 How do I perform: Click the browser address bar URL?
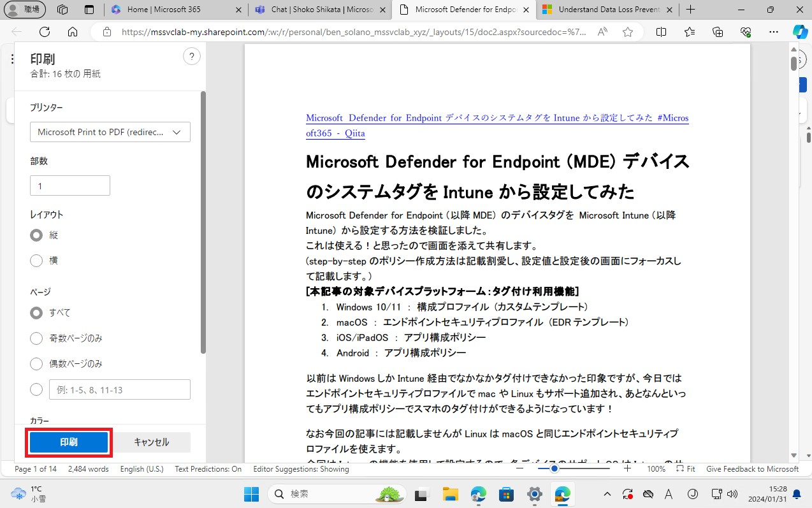click(352, 32)
